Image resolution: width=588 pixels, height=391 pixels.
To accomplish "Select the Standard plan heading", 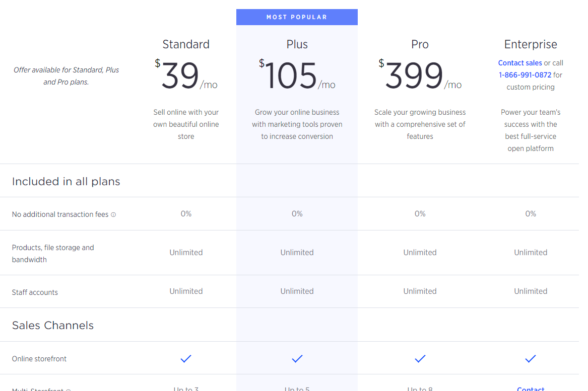I will point(186,44).
